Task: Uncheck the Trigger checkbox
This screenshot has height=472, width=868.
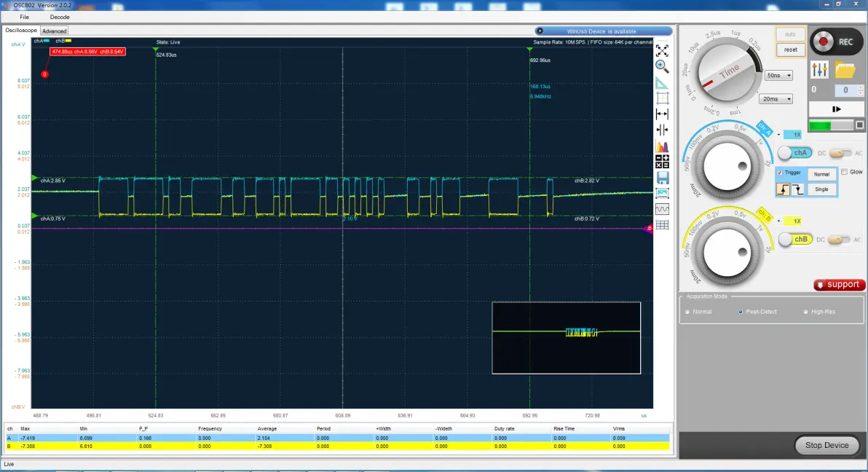Action: 781,173
